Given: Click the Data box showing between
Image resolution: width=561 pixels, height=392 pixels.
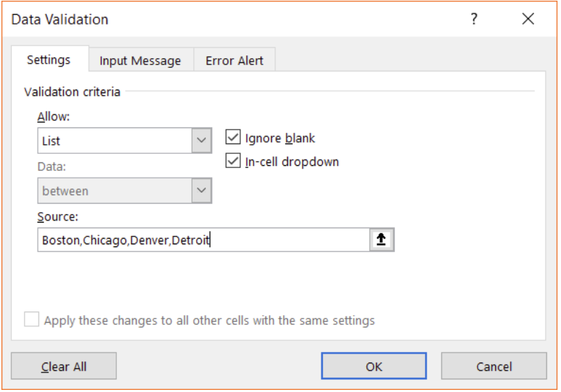Looking at the screenshot, I should pyautogui.click(x=114, y=190).
